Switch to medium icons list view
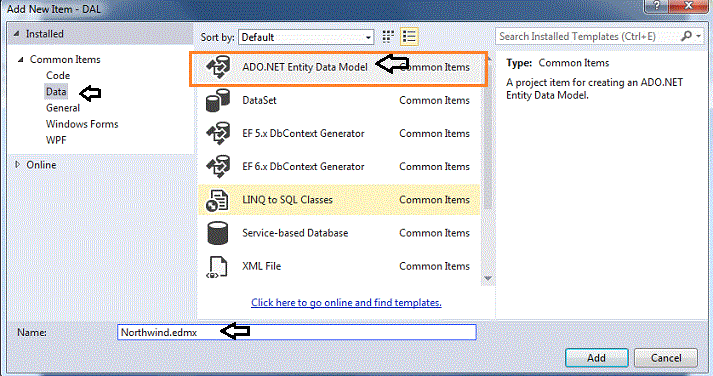713x376 pixels. coord(409,37)
